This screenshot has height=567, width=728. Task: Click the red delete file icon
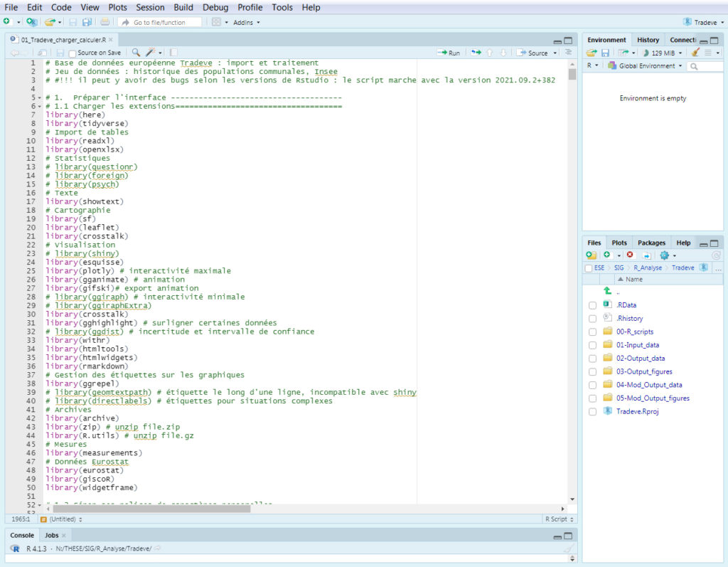630,255
